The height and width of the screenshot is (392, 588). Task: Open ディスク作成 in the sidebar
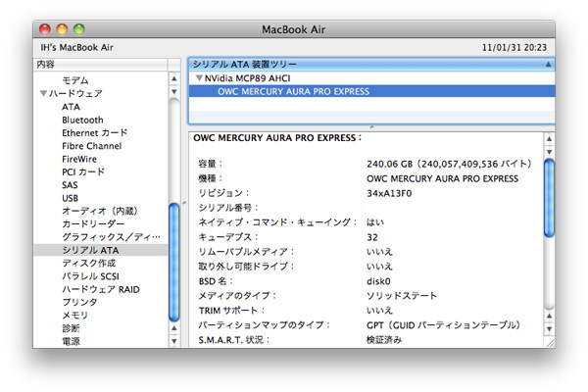pos(89,263)
